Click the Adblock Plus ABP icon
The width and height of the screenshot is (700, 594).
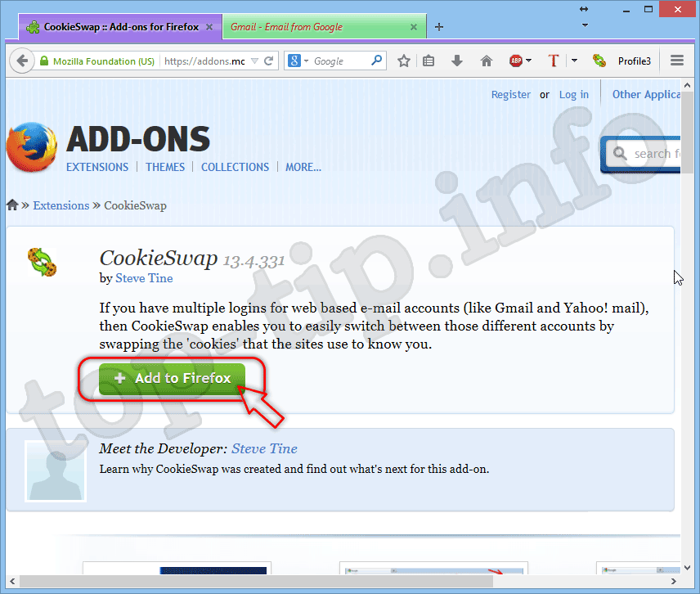516,61
